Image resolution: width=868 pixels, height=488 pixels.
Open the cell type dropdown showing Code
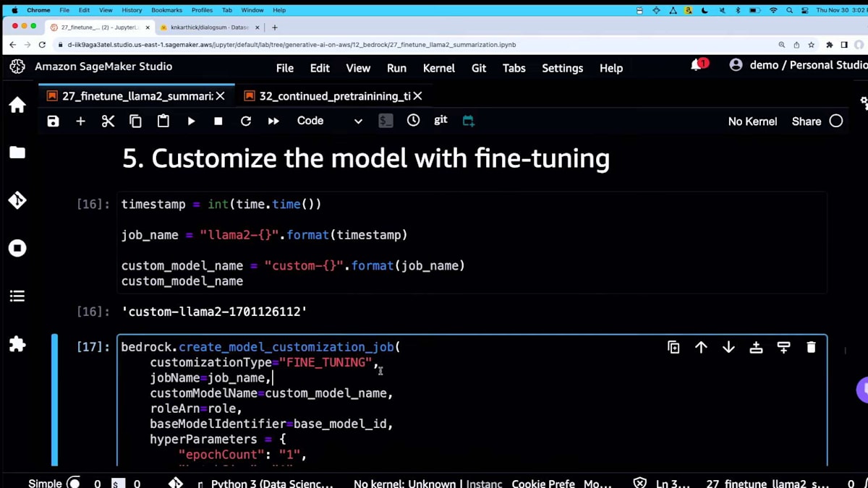(x=329, y=121)
